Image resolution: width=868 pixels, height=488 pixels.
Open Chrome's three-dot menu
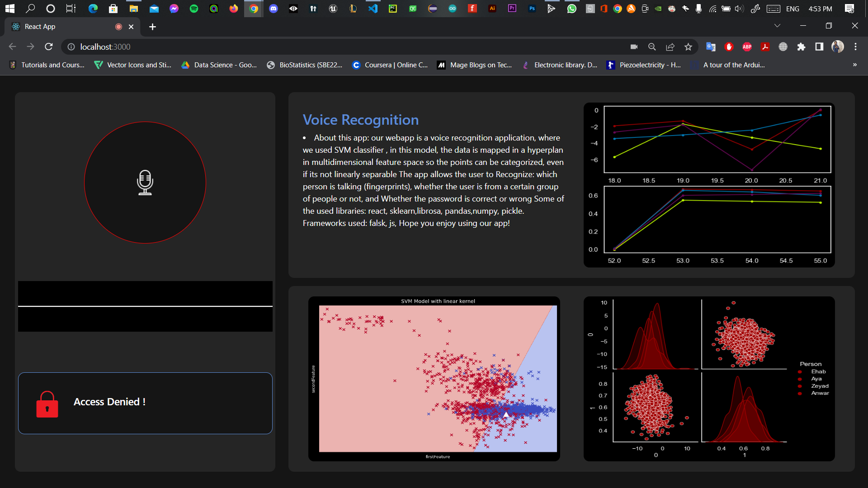point(855,47)
